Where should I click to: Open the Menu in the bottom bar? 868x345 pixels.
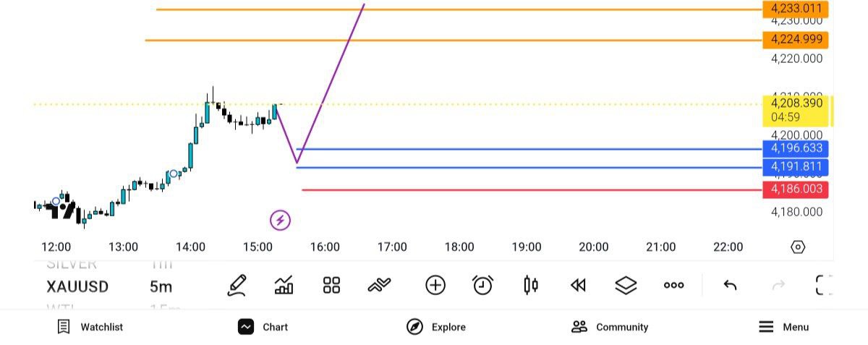pyautogui.click(x=784, y=327)
